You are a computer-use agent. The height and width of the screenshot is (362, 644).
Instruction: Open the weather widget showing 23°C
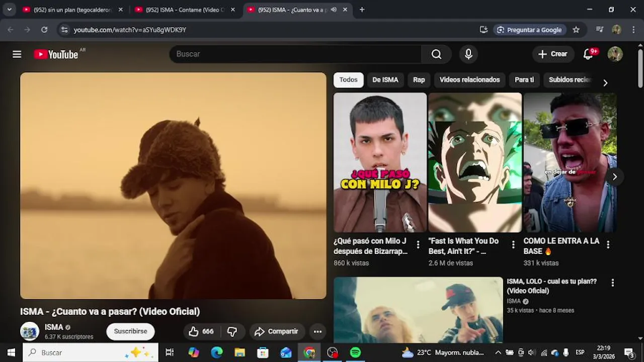pyautogui.click(x=443, y=352)
